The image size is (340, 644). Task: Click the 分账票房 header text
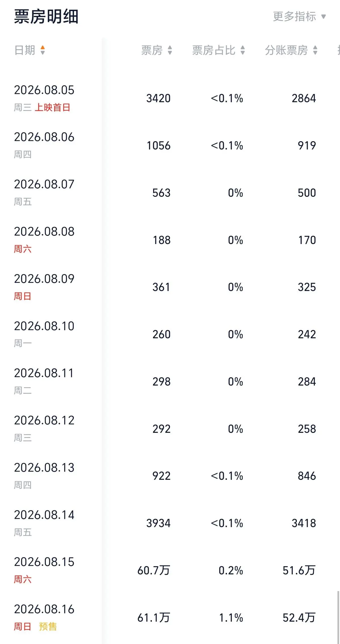pyautogui.click(x=286, y=50)
